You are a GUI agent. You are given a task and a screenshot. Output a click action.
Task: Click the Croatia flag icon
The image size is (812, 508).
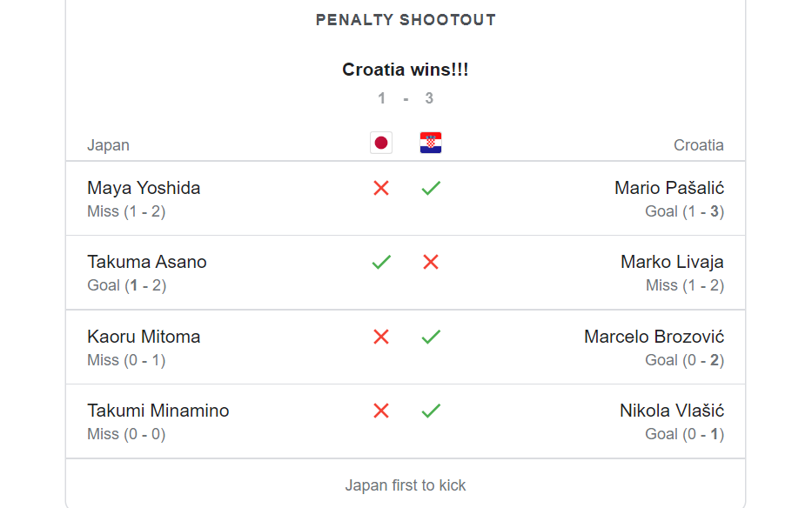point(431,143)
